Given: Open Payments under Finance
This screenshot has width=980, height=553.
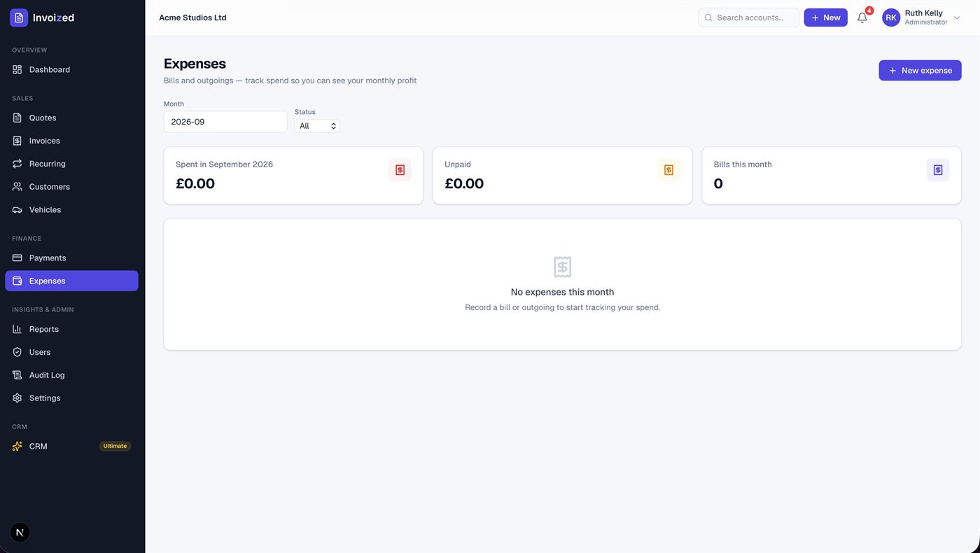Looking at the screenshot, I should [71, 258].
